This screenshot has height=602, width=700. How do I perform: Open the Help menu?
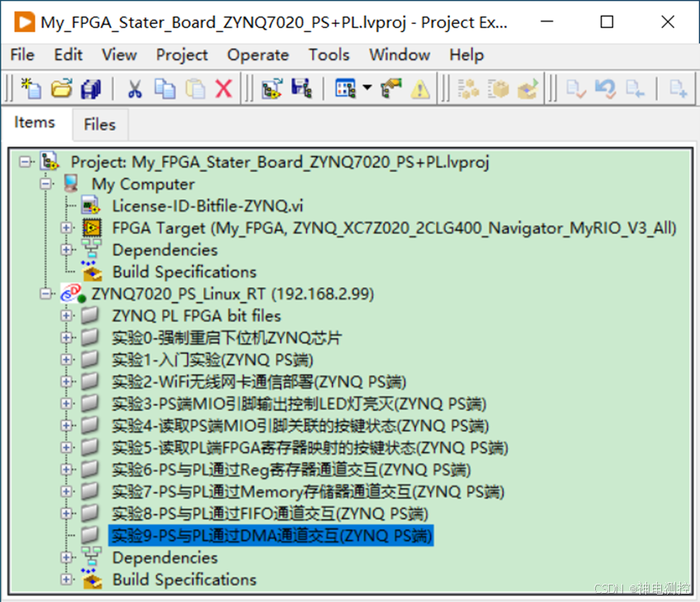[x=467, y=55]
